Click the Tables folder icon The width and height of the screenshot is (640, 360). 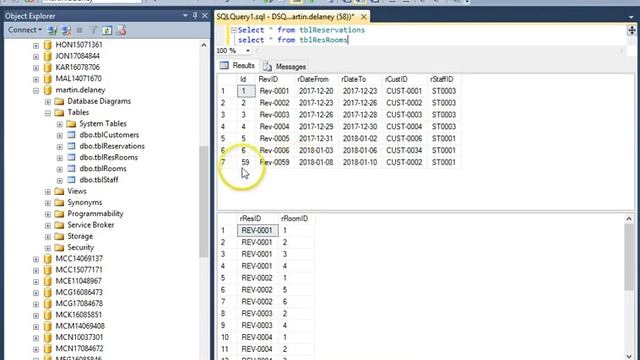[59, 112]
